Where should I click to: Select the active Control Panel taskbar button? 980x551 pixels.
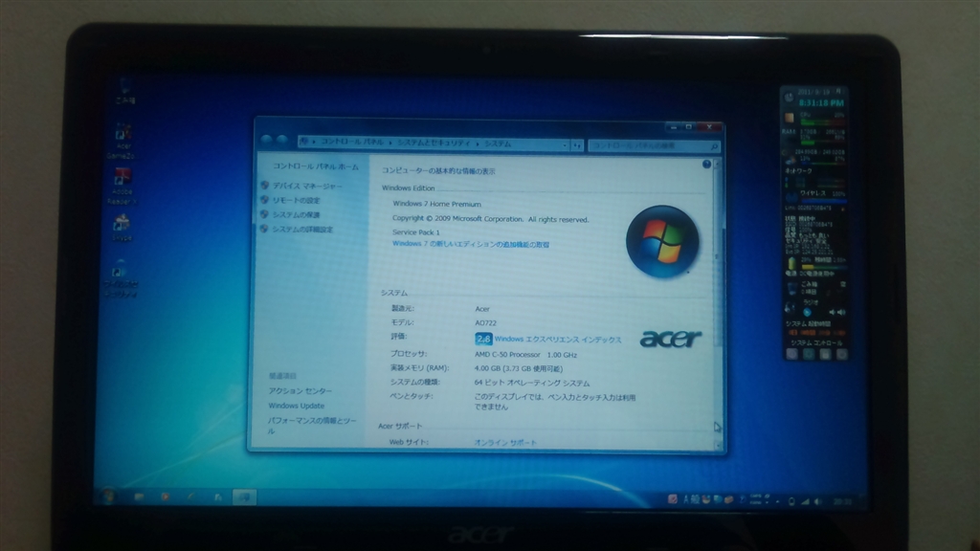(244, 497)
